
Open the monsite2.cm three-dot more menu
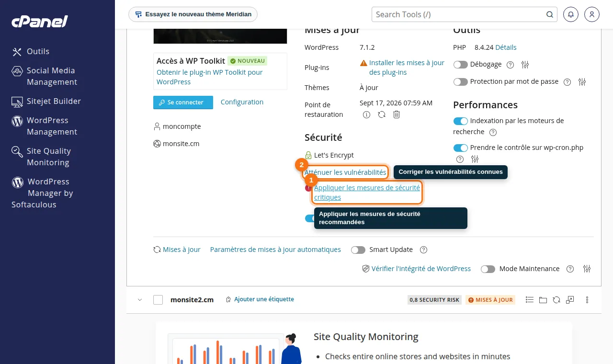click(x=587, y=300)
